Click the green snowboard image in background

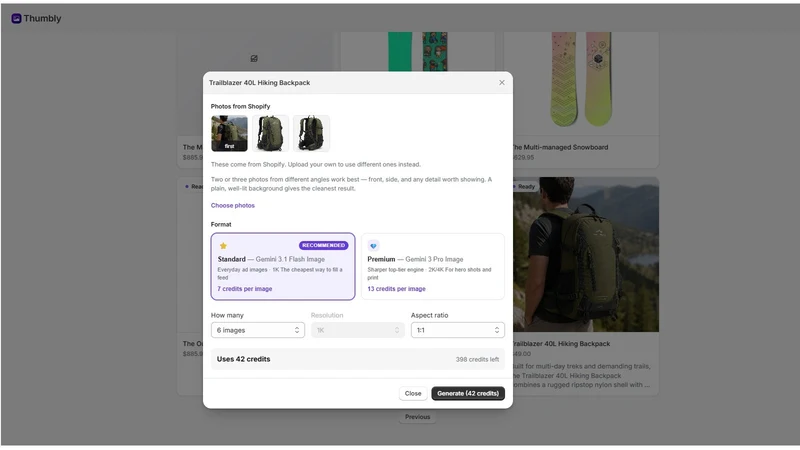click(417, 52)
